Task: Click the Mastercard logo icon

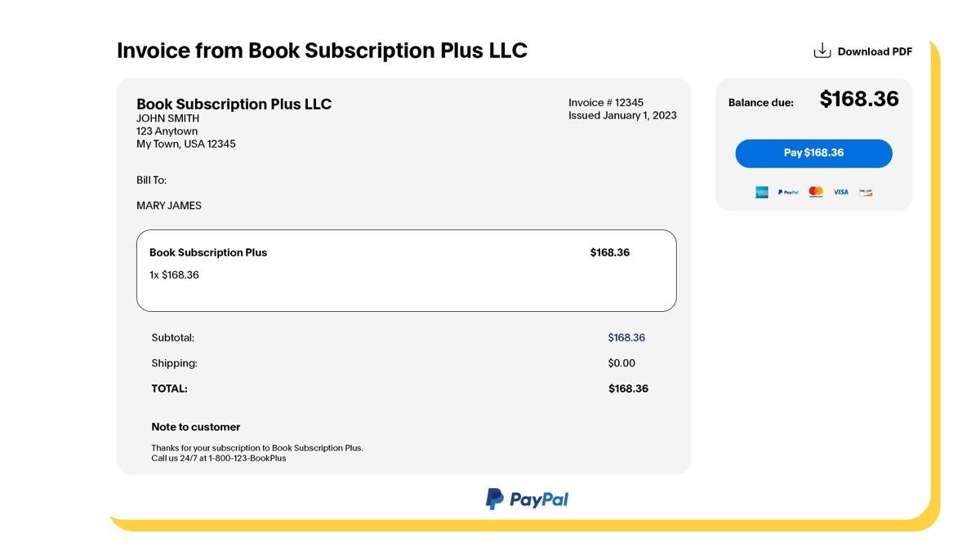Action: [815, 192]
